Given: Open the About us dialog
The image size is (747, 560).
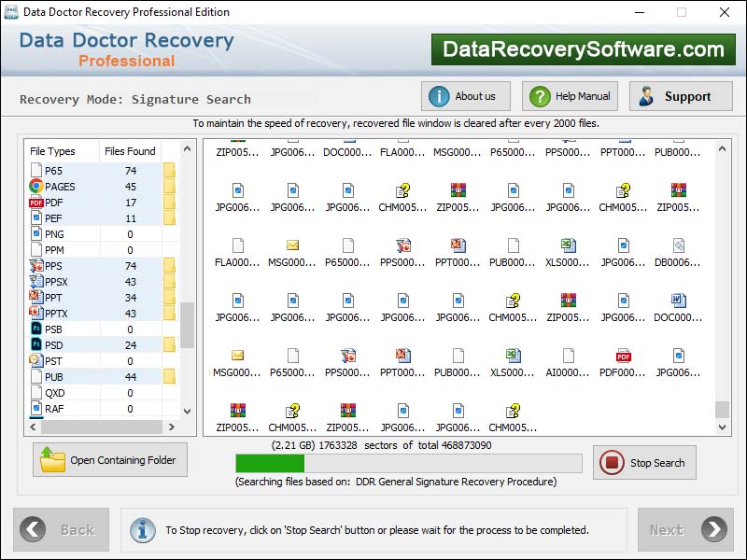Looking at the screenshot, I should (465, 96).
